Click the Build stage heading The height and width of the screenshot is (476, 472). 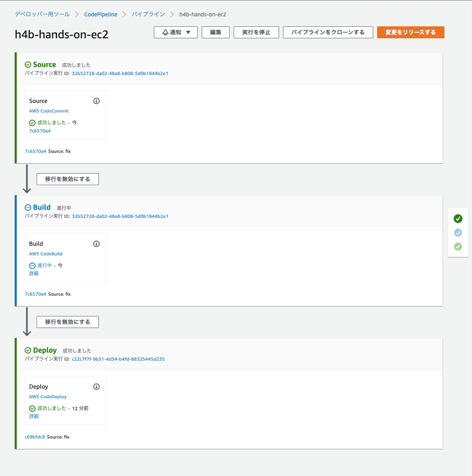point(42,207)
